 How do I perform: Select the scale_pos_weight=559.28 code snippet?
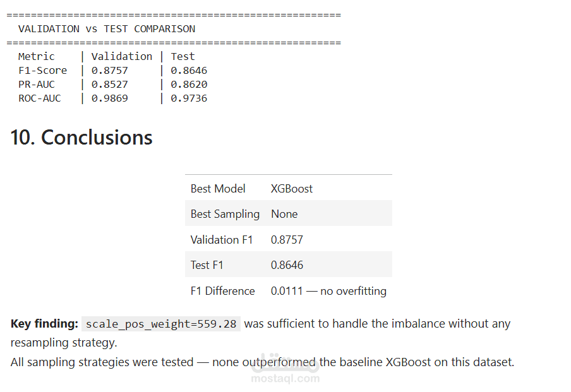(161, 324)
